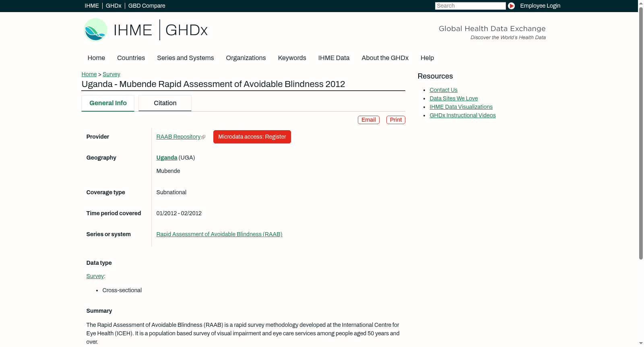Click the Survey breadcrumb link

click(x=111, y=74)
